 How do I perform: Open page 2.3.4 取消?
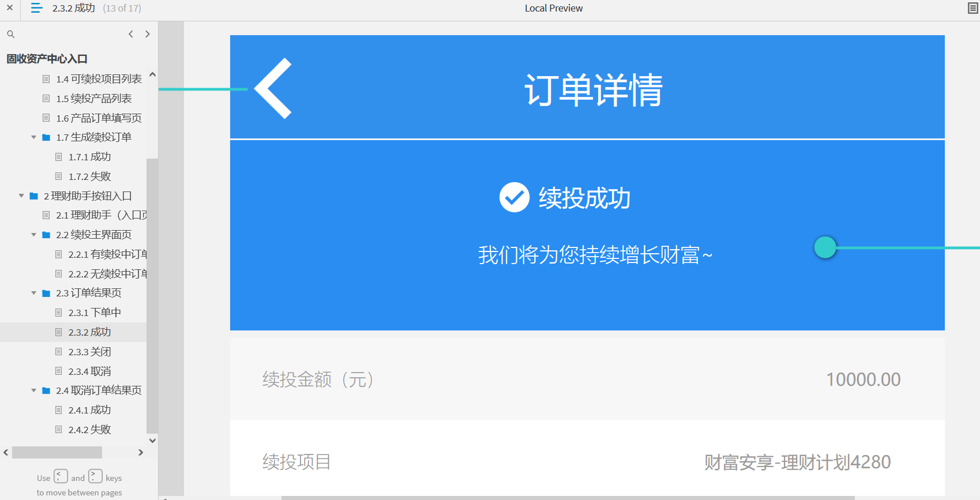pos(89,371)
